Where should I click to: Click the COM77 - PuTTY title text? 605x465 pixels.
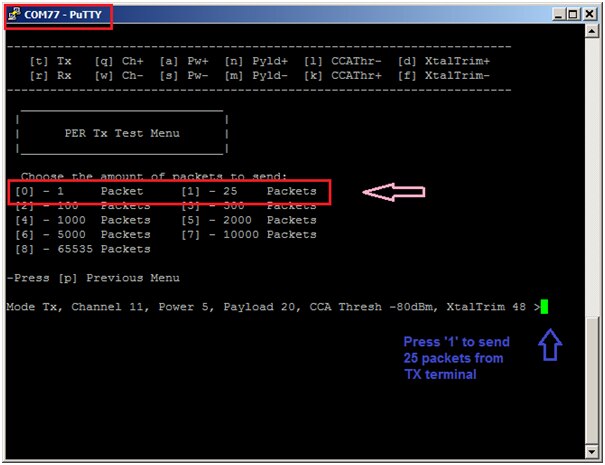(63, 15)
